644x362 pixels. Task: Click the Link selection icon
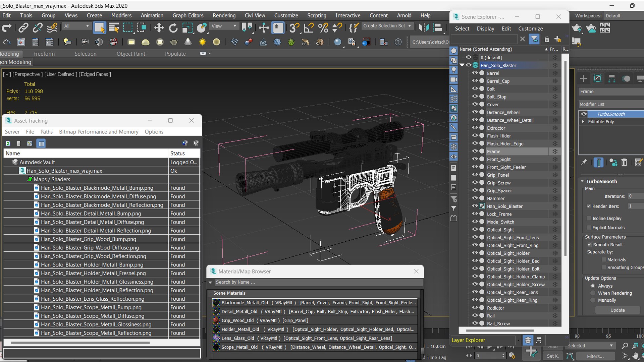click(x=23, y=28)
